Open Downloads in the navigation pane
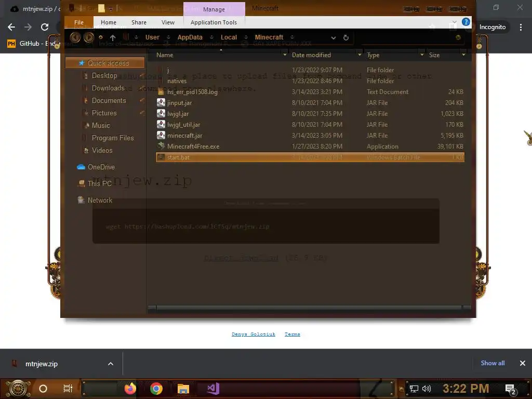The image size is (532, 399). [x=108, y=88]
